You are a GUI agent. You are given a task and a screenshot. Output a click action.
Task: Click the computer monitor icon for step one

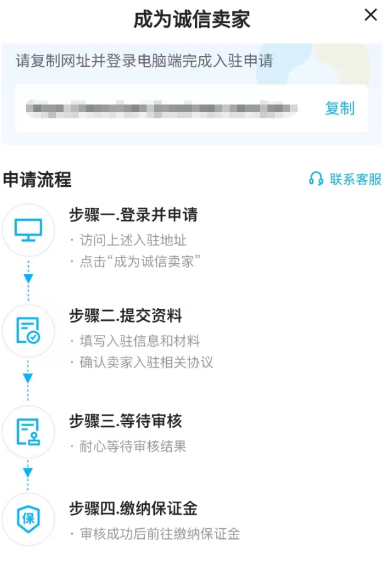click(x=28, y=230)
